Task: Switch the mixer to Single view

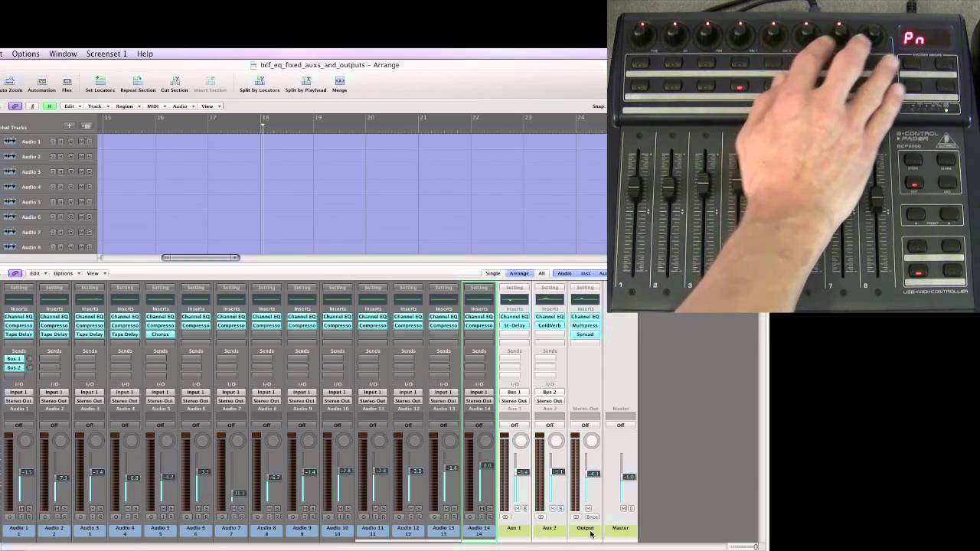Action: coord(493,273)
